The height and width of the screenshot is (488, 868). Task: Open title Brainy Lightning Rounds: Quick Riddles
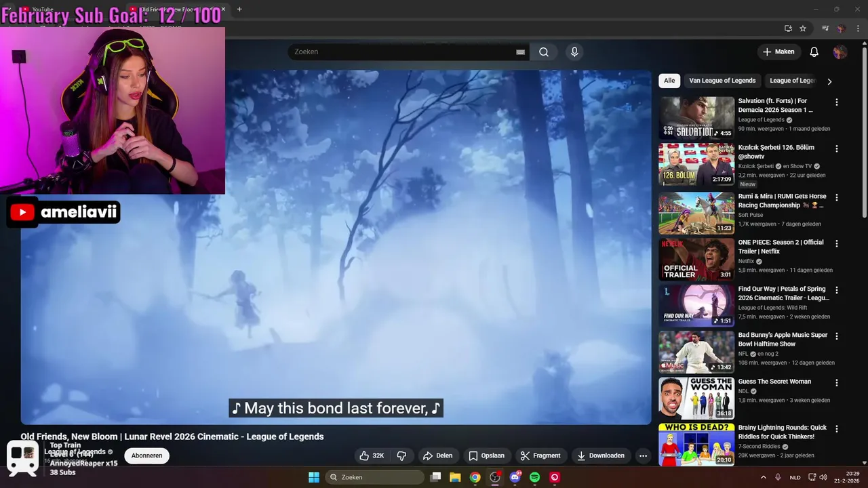pyautogui.click(x=783, y=432)
